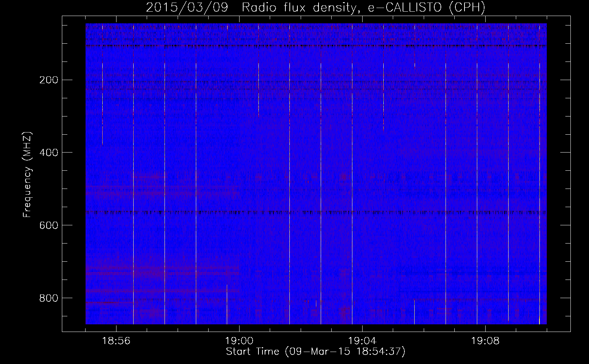Image resolution: width=589 pixels, height=364 pixels.
Task: Click the 400 frequency tick label
Action: (x=49, y=153)
